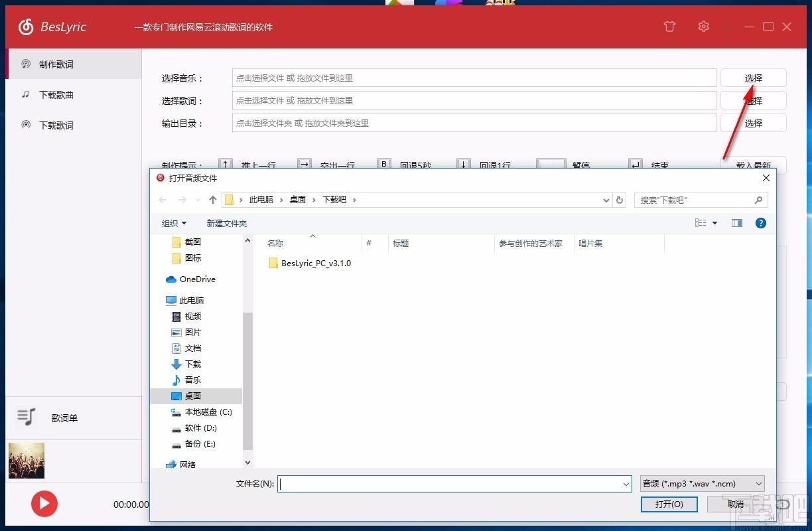Viewport: 812px width, 531px height.
Task: Switch to 下载歌词 tab
Action: (74, 125)
